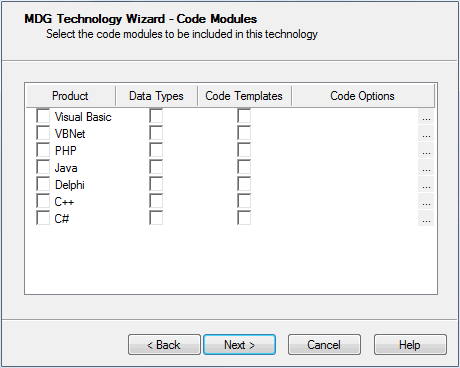Tick the Visual Basic product checkbox
The image size is (460, 368).
tap(43, 116)
